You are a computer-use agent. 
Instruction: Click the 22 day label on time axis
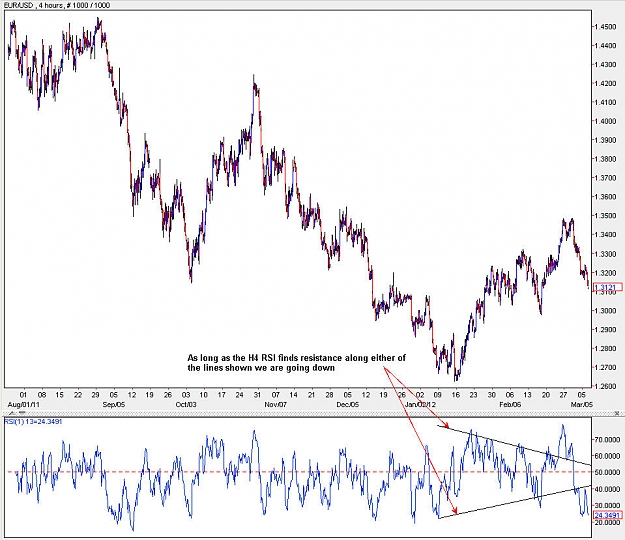(78, 395)
